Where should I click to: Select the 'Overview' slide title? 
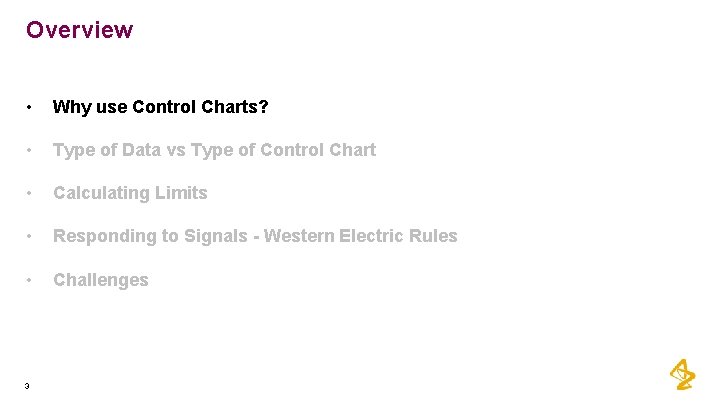79,30
